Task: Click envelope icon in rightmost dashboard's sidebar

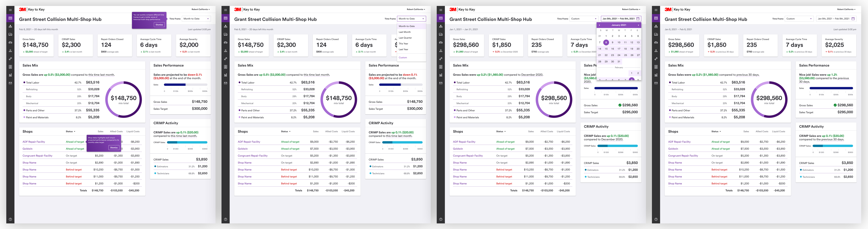Action: 656,83
